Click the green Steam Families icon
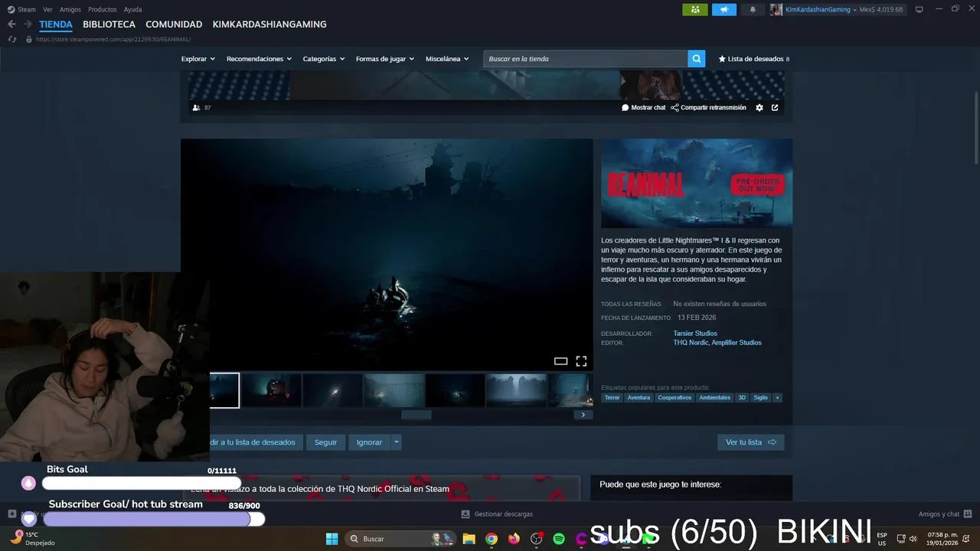 coord(695,9)
